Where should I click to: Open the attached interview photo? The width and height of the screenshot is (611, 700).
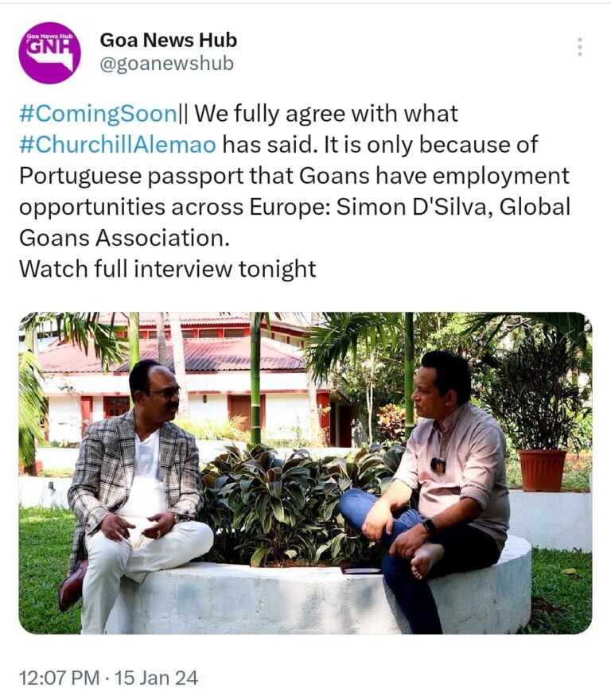pyautogui.click(x=305, y=472)
